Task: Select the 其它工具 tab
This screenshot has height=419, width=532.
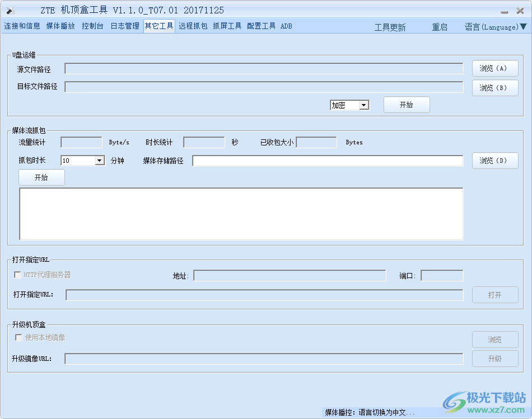Action: tap(159, 26)
